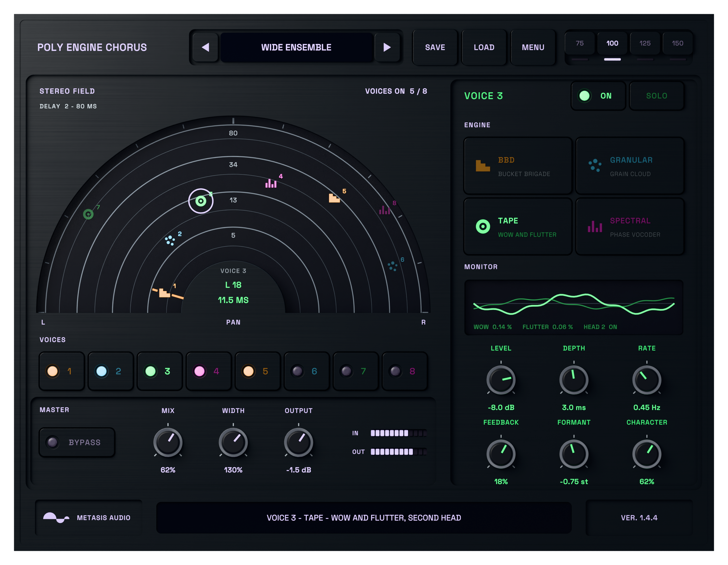Screen dimensions: 728x565
Task: Toggle voice 4 in voices row
Action: click(209, 371)
